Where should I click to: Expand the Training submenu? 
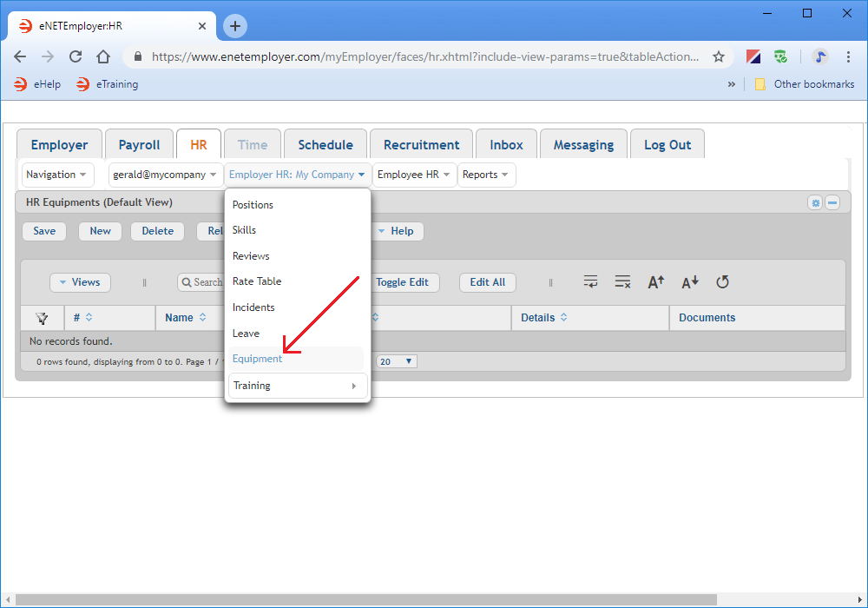coord(298,386)
